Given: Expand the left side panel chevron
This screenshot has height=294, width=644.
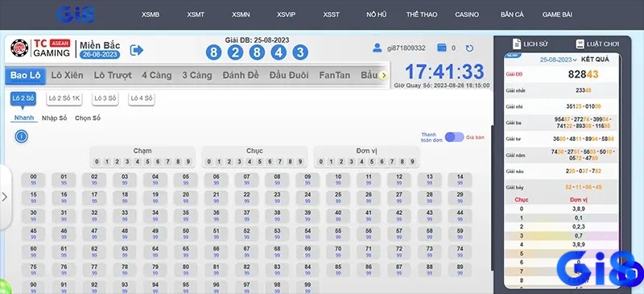Looking at the screenshot, I should [5, 197].
